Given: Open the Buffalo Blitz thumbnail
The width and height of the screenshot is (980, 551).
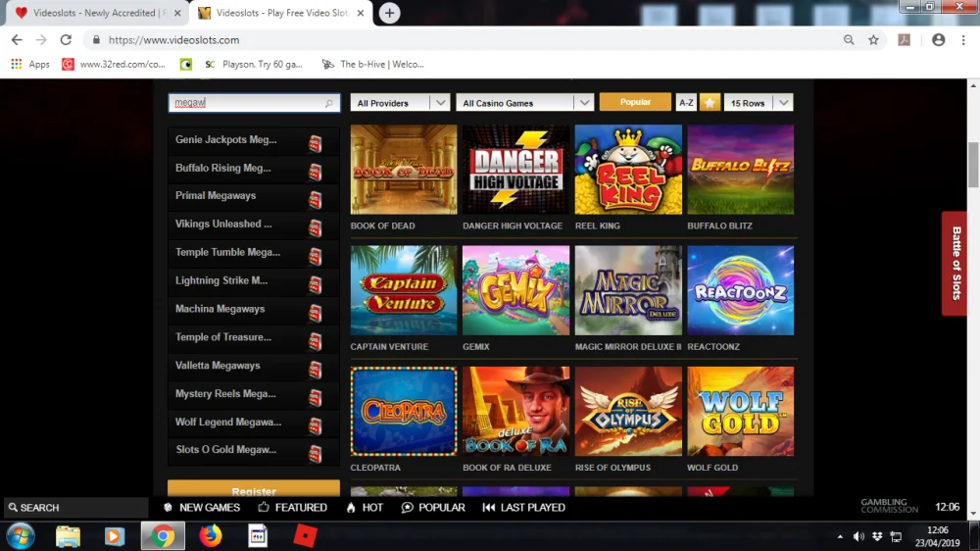Looking at the screenshot, I should click(x=741, y=170).
